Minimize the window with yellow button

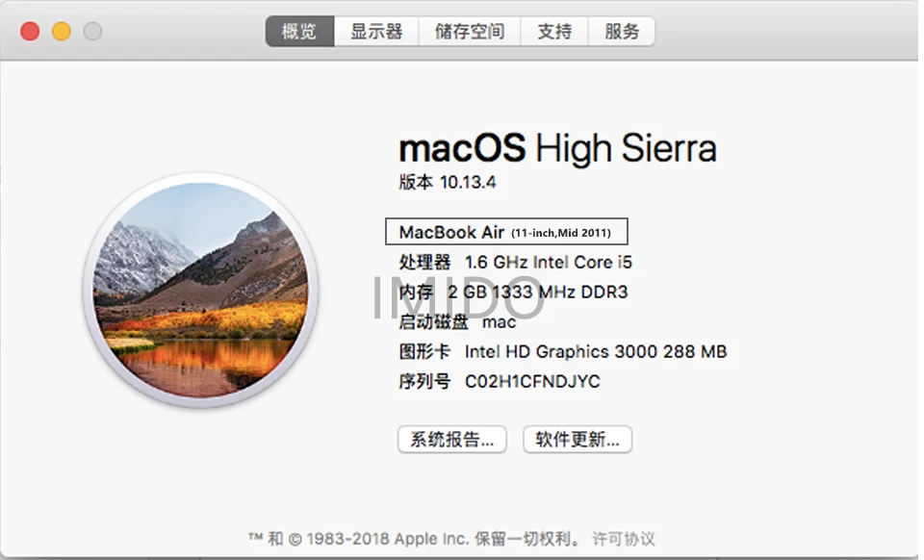pos(62,31)
